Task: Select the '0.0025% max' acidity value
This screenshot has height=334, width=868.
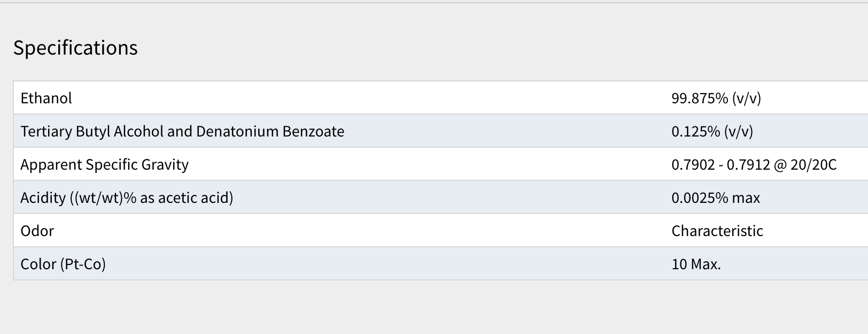Action: pyautogui.click(x=716, y=198)
